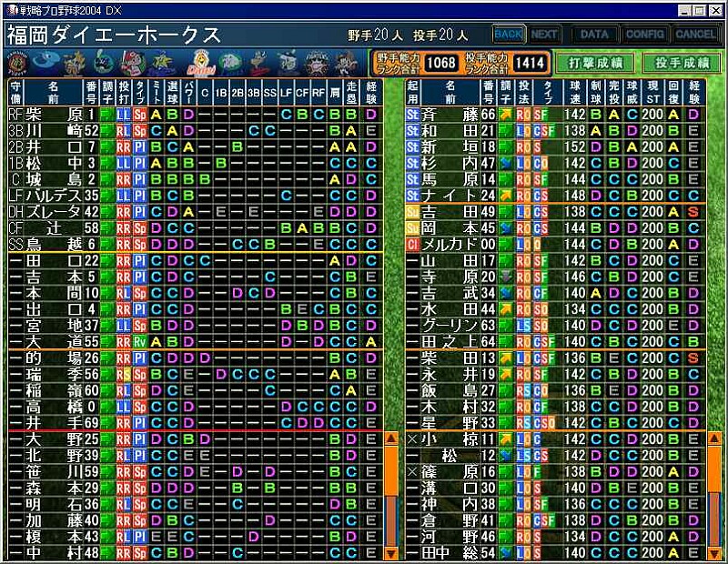Click the Sp type badge for 川崎
The width and height of the screenshot is (728, 564).
point(140,131)
